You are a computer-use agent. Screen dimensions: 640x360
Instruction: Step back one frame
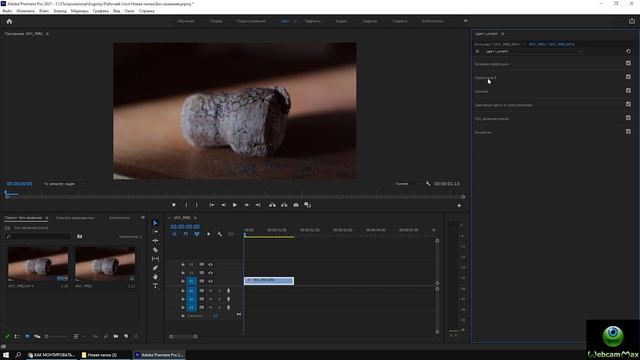tap(223, 205)
